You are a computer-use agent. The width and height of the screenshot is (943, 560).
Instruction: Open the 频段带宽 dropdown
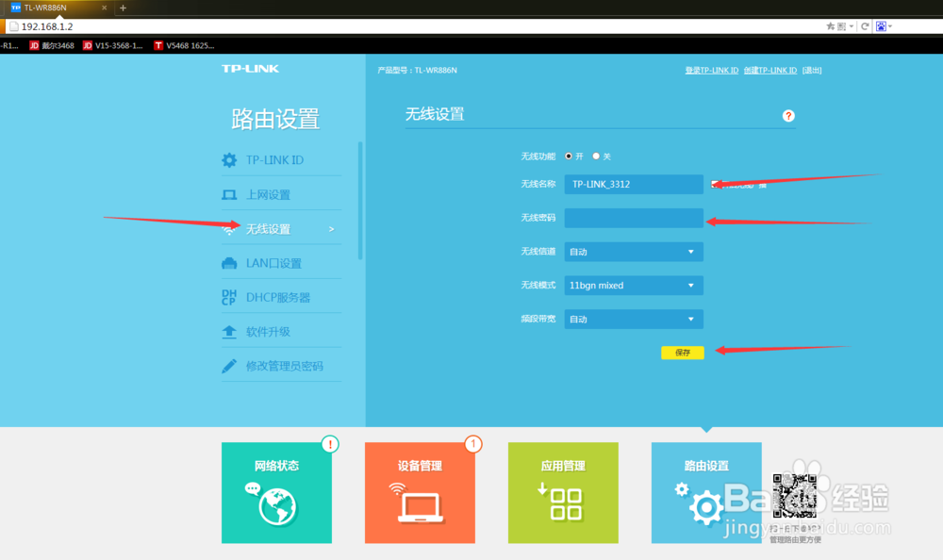(x=634, y=319)
